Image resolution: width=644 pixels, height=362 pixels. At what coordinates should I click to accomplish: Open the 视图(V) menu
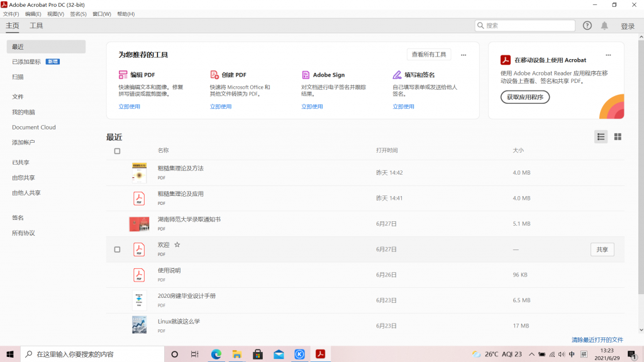click(x=55, y=14)
